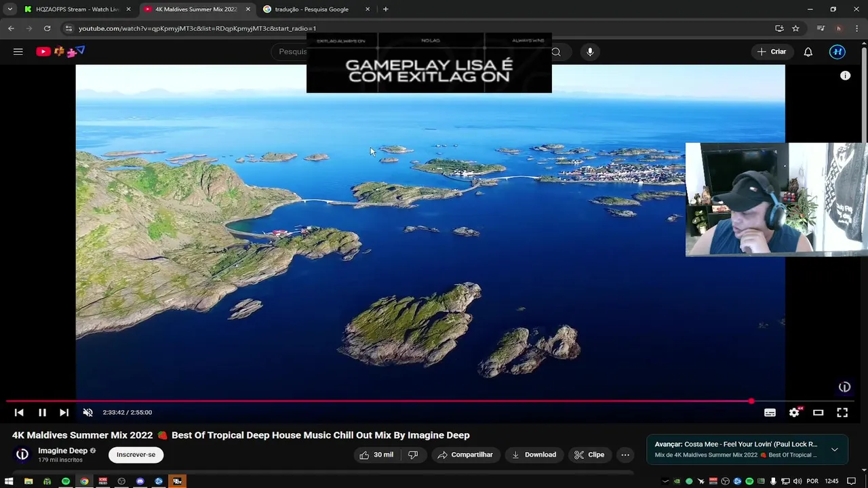The height and width of the screenshot is (488, 868).
Task: Click the progress bar scrubber handle
Action: [751, 401]
